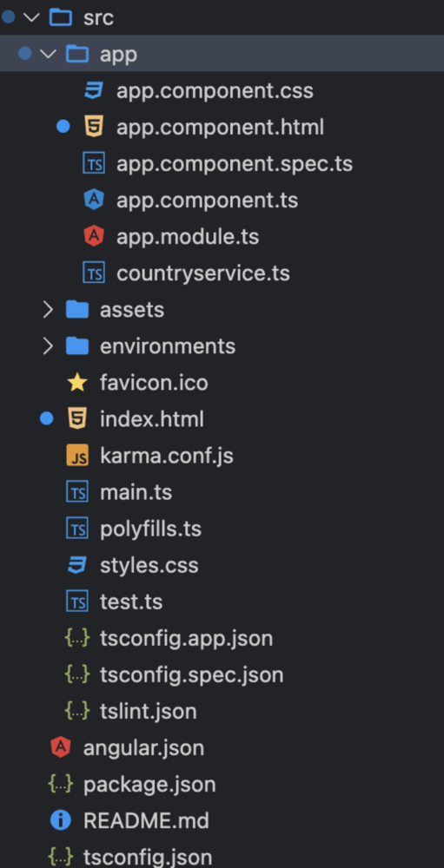
Task: Click the HTML5 icon for app.component.html
Action: click(x=94, y=127)
